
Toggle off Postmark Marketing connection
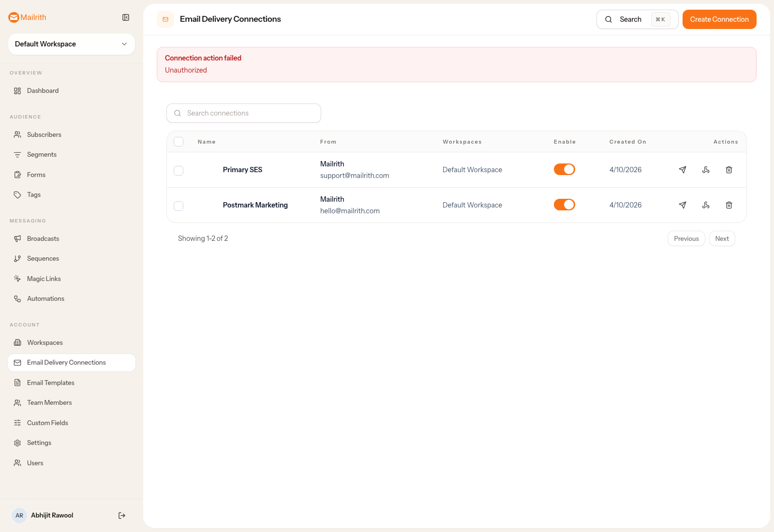[x=565, y=205]
